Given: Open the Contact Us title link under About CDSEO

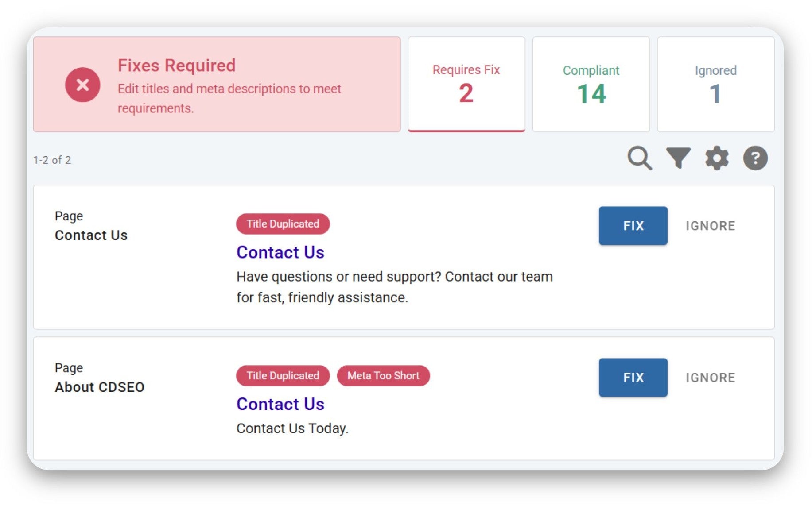Looking at the screenshot, I should 280,404.
